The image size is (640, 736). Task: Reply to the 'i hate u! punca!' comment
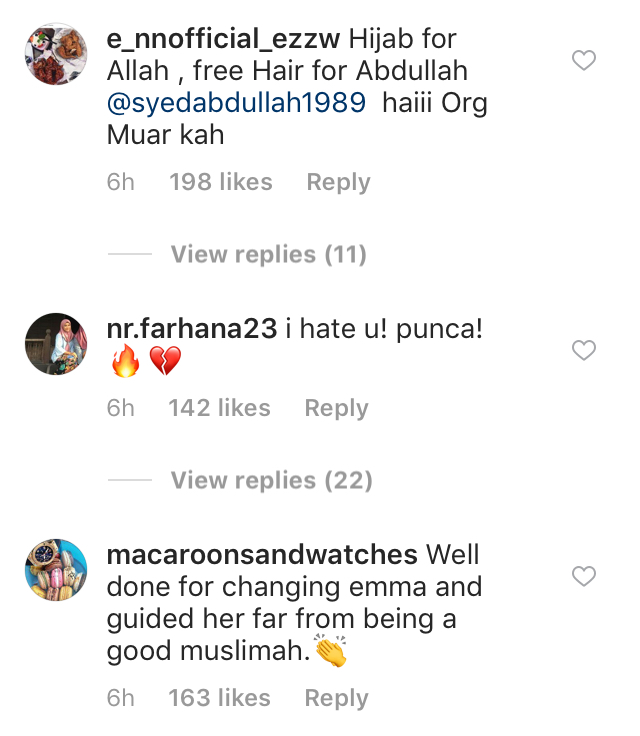click(336, 408)
